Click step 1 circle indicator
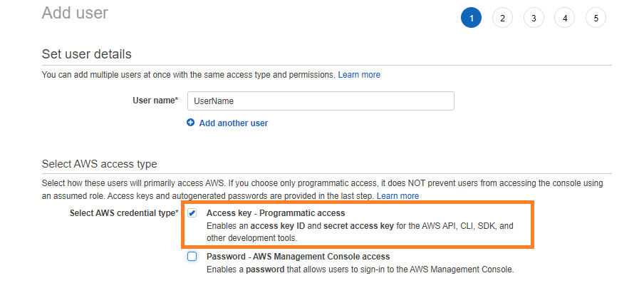 click(471, 18)
